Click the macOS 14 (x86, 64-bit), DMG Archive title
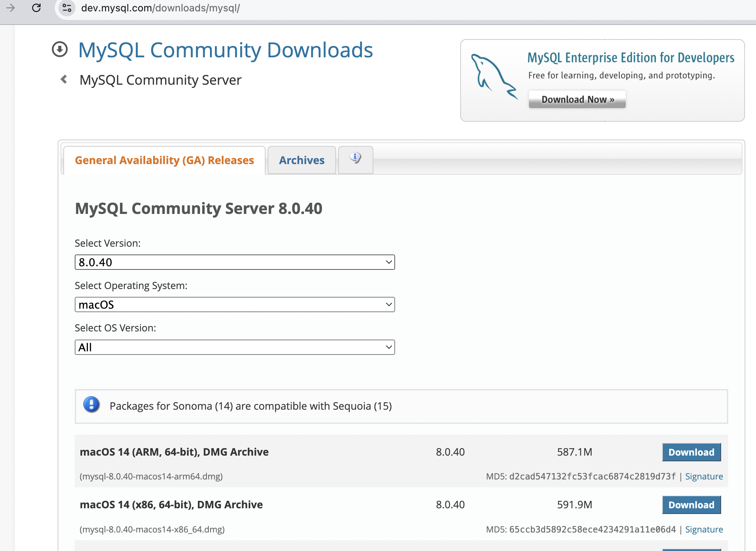 coord(171,505)
